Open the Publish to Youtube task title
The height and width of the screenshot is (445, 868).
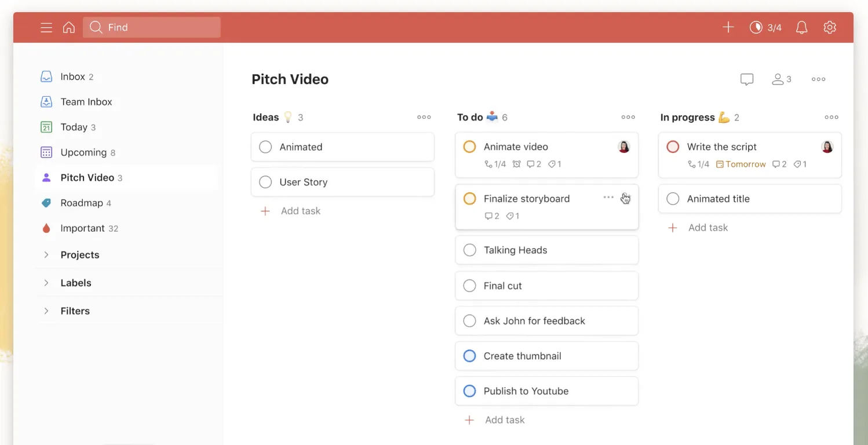click(x=526, y=391)
